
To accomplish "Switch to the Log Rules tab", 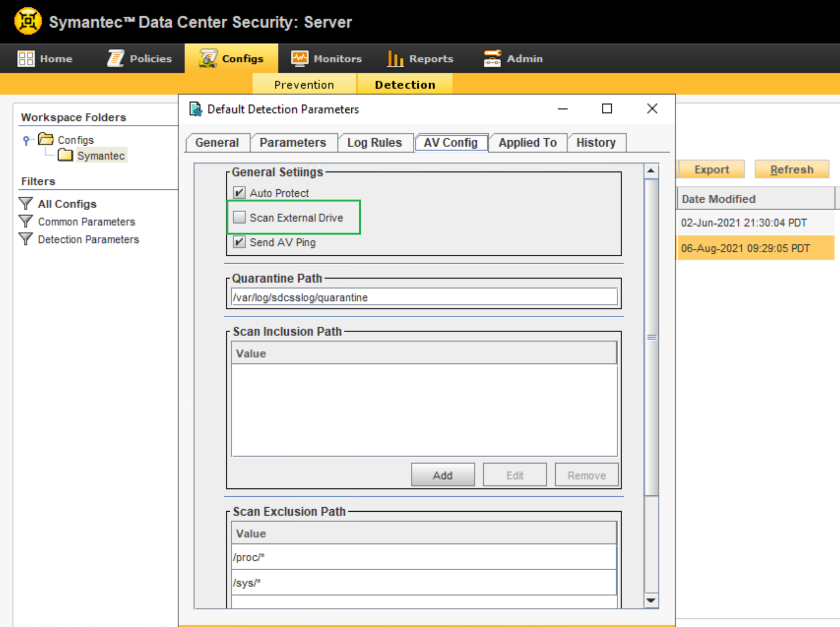I will [x=374, y=142].
